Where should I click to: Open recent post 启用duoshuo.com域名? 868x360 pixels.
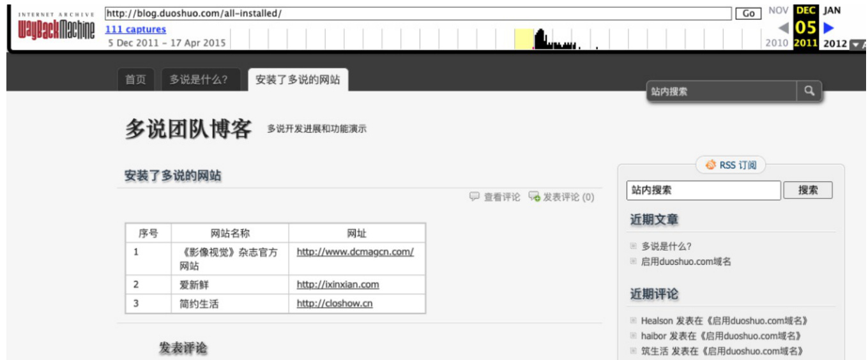(687, 262)
